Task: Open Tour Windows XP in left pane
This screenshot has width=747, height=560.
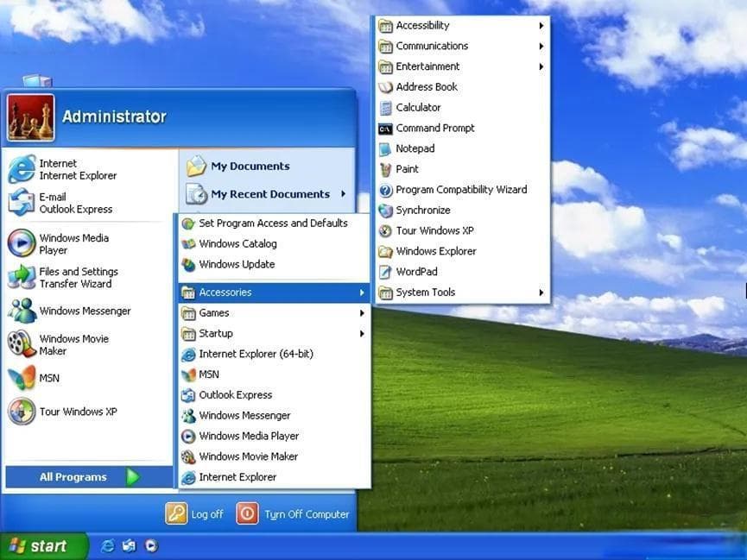Action: point(89,412)
